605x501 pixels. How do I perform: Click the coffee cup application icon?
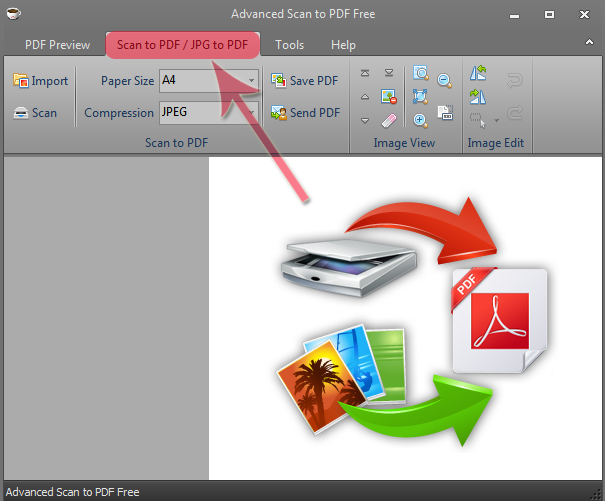(x=14, y=14)
